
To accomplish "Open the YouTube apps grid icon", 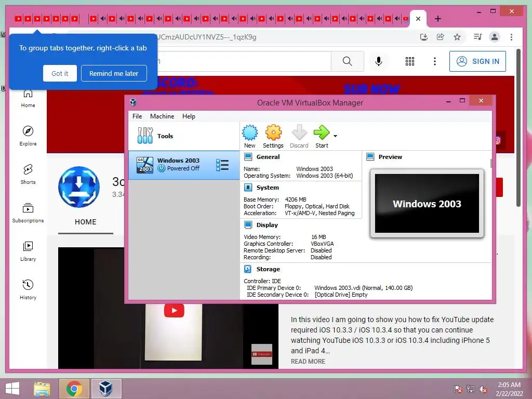I will click(x=409, y=61).
